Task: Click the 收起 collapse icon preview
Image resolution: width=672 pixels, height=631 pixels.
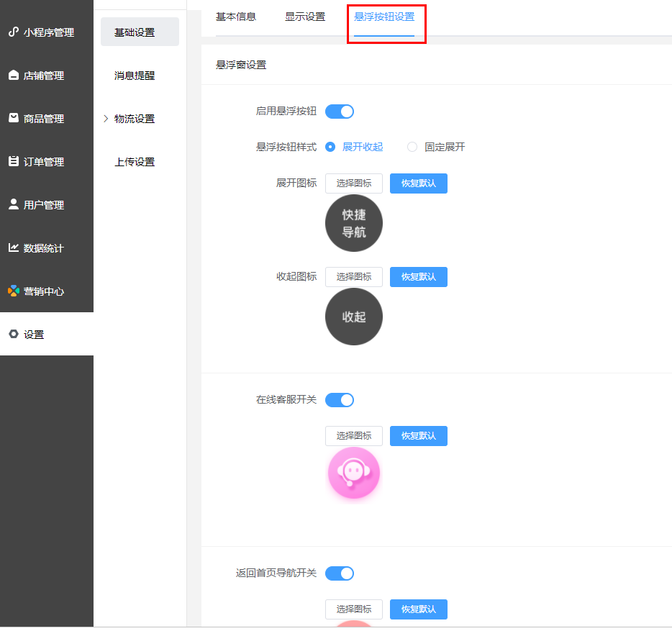Action: 354,317
